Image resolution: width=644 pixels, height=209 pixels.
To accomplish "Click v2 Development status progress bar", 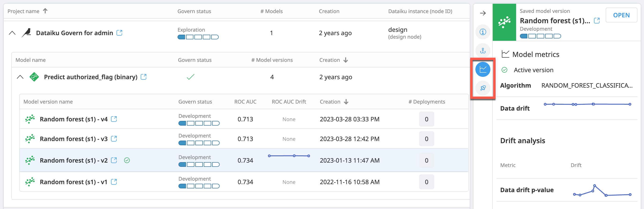I will click(199, 164).
